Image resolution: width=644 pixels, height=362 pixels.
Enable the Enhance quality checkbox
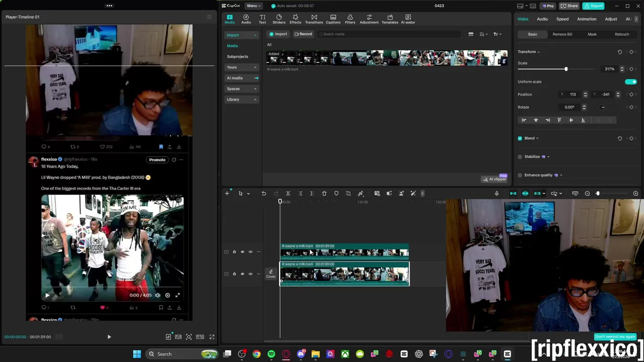click(x=520, y=175)
